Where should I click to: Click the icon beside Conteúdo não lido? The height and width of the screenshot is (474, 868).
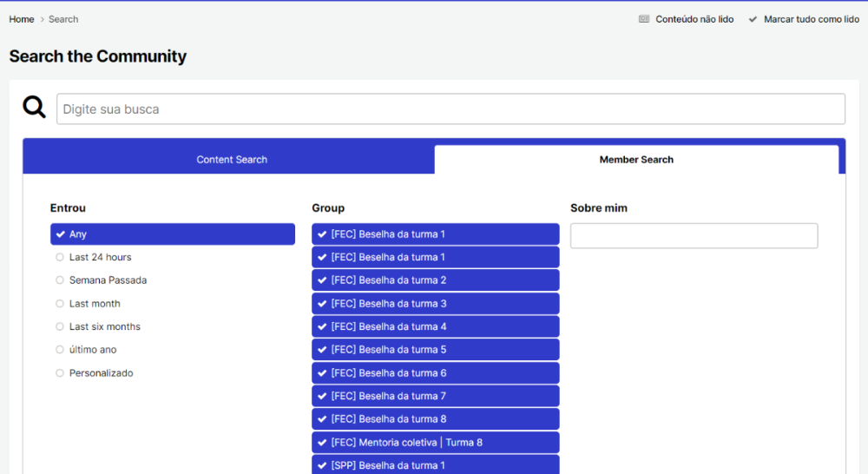[x=644, y=19]
